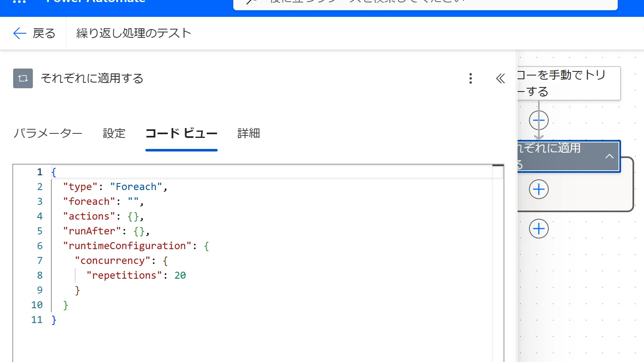Click the back arrow icon
The image size is (644, 362).
point(20,33)
